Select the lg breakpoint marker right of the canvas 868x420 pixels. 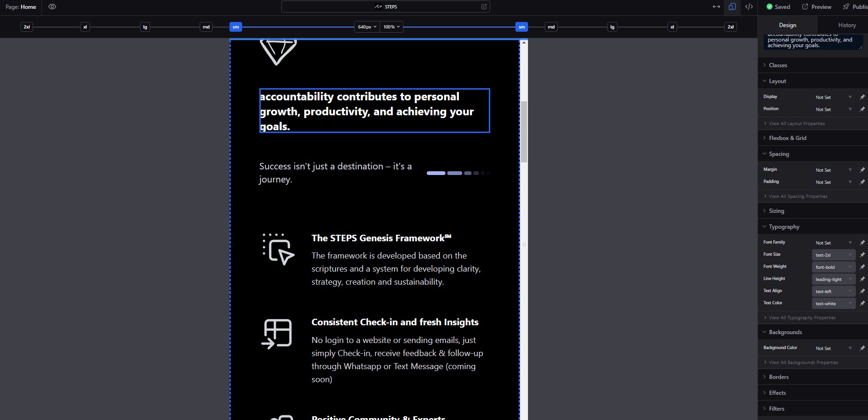pyautogui.click(x=612, y=27)
